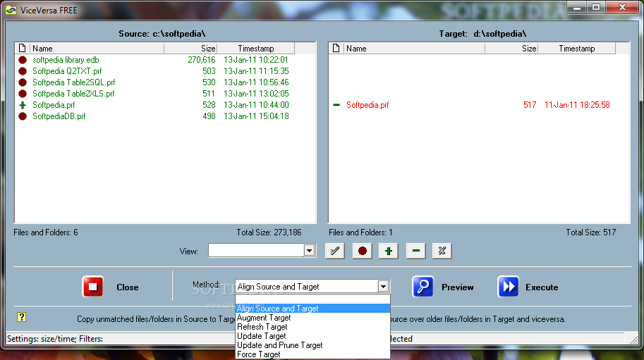
Task: Click red dot beside SoftpediaDB.prf
Action: [x=23, y=116]
